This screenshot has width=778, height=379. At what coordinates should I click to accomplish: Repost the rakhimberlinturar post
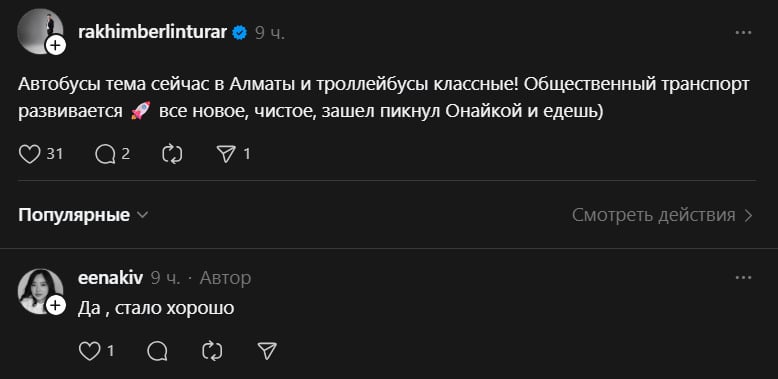pyautogui.click(x=172, y=154)
